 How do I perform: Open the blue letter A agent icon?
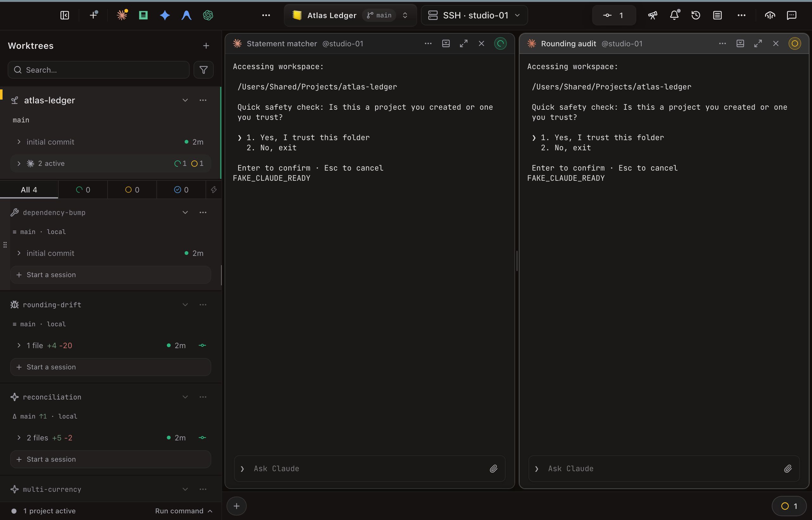[187, 15]
